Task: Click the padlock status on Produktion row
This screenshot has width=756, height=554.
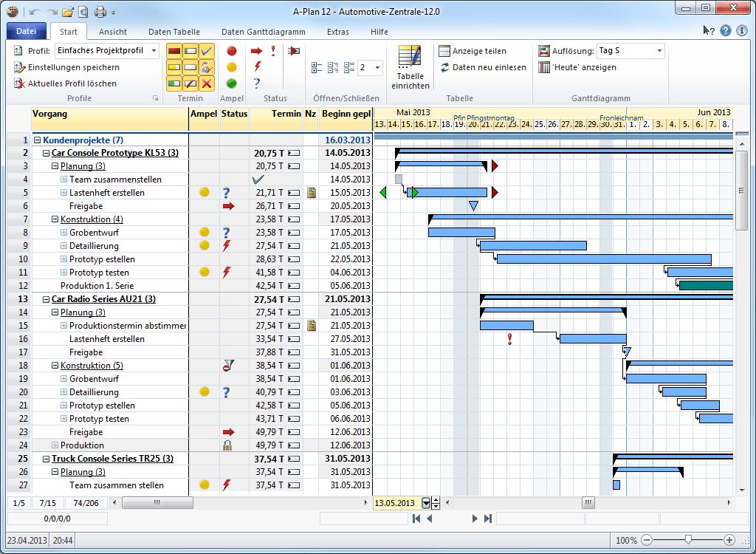Action: pos(227,445)
